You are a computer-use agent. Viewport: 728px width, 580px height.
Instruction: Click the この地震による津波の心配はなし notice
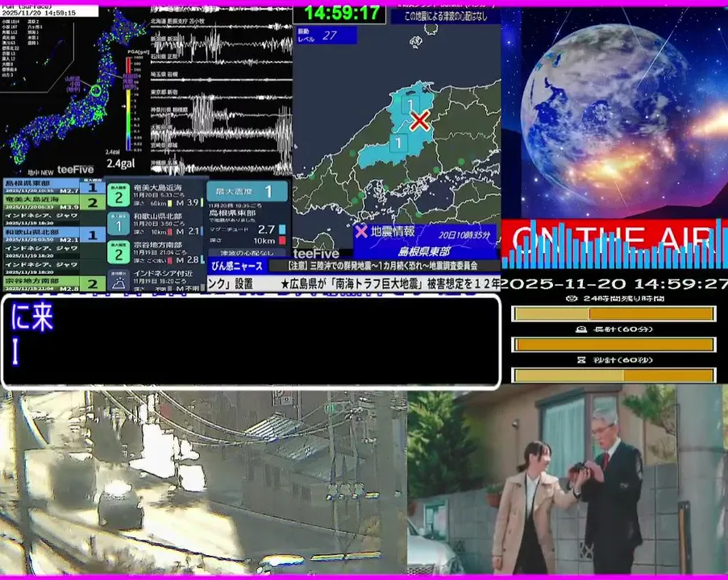tap(446, 16)
